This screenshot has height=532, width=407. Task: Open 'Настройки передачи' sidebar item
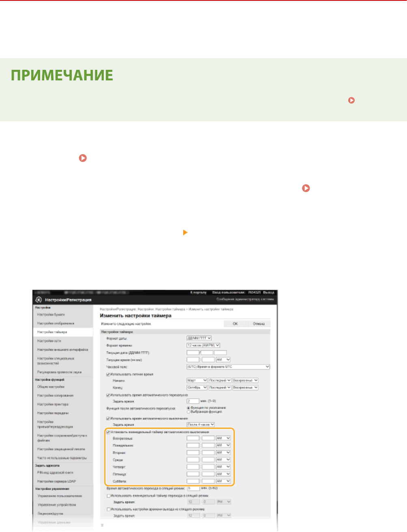click(x=53, y=413)
